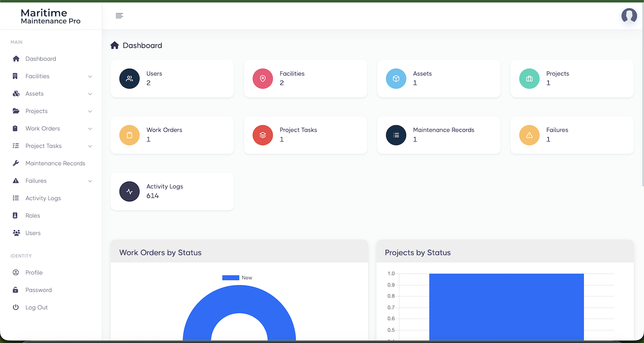Click the Users card circular icon

(x=130, y=79)
